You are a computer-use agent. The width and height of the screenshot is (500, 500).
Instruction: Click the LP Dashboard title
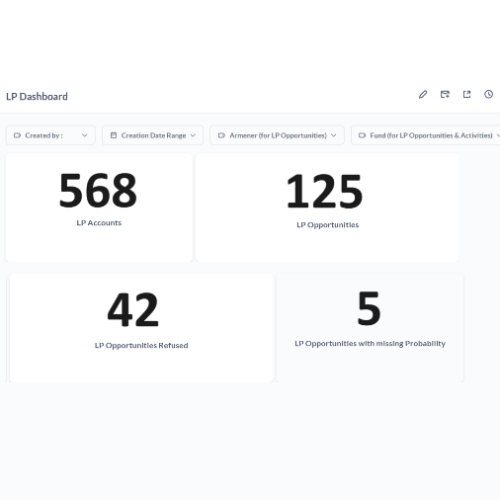[x=37, y=97]
